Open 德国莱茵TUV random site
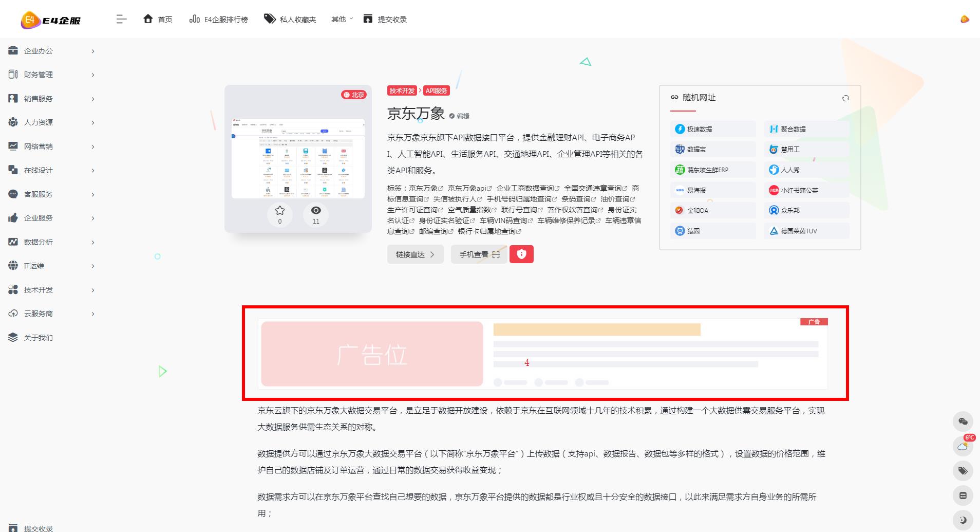Image resolution: width=980 pixels, height=532 pixels. (806, 231)
